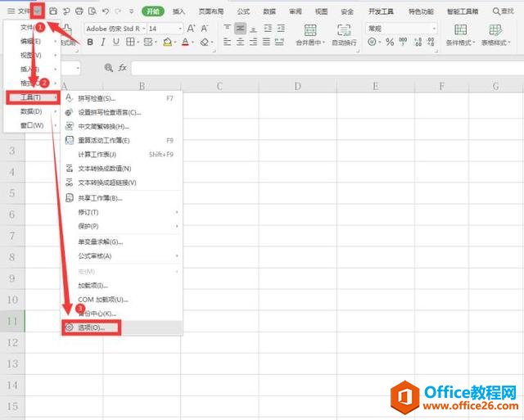Toggle Bold formatting
Image resolution: width=524 pixels, height=420 pixels.
click(90, 42)
